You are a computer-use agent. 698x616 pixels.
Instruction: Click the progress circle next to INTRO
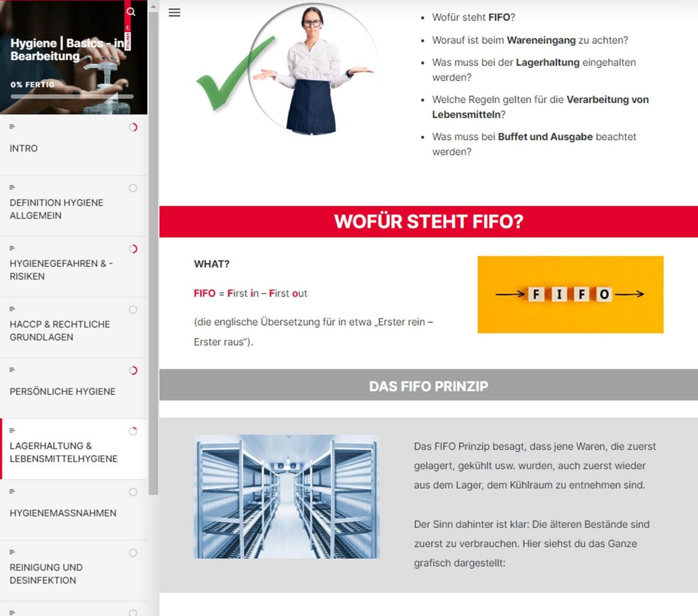(x=133, y=127)
